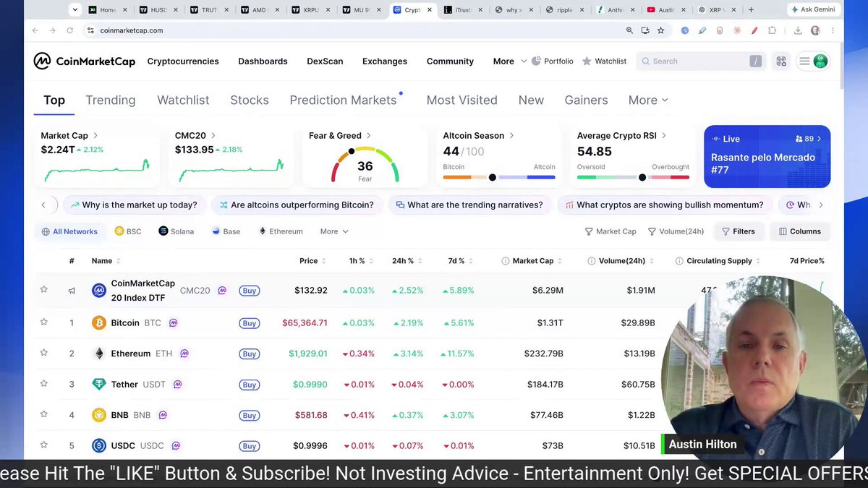Toggle the watchlist star for Ethereum
Screen dimensions: 868x488
[x=44, y=353]
